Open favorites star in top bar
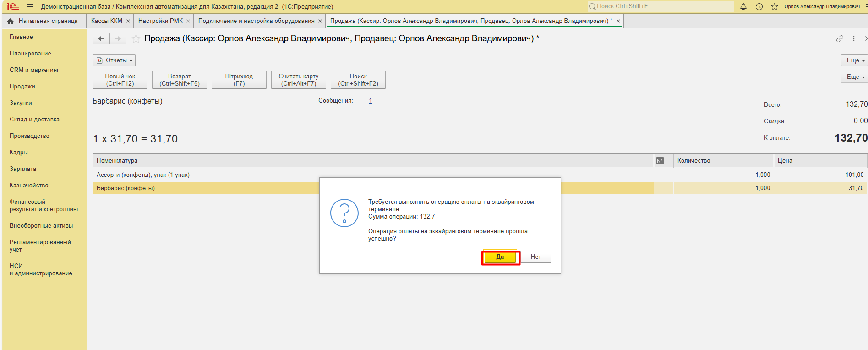 [x=775, y=7]
